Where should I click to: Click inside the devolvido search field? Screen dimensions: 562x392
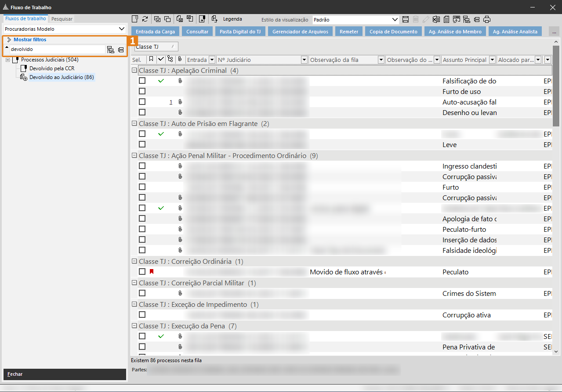[x=57, y=49]
